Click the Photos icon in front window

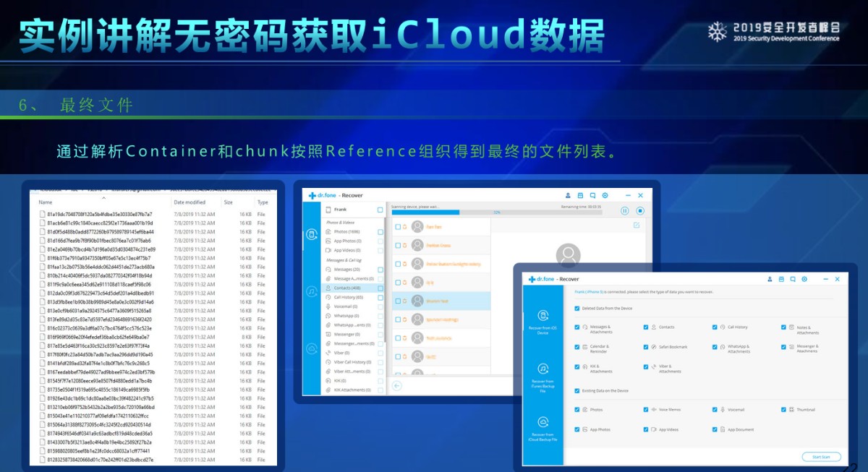tap(584, 409)
